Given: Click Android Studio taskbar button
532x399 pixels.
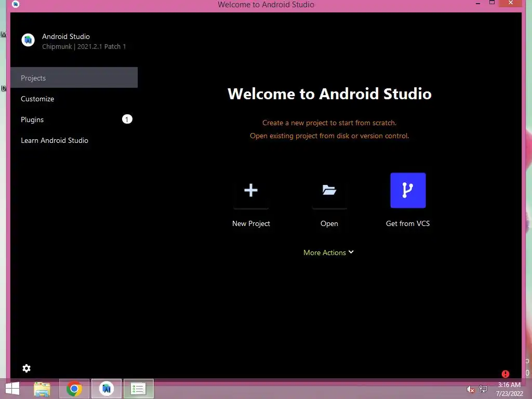Looking at the screenshot, I should (107, 389).
